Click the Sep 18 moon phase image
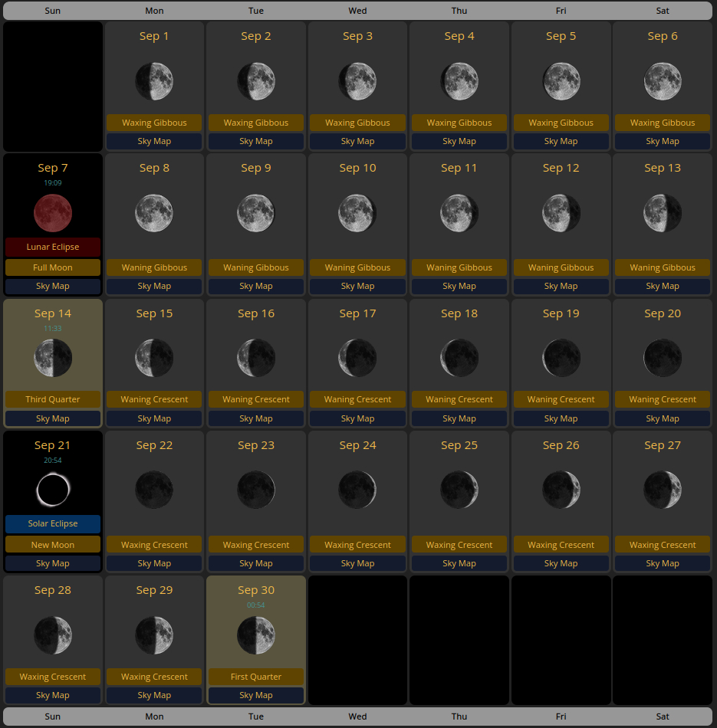 pos(459,358)
